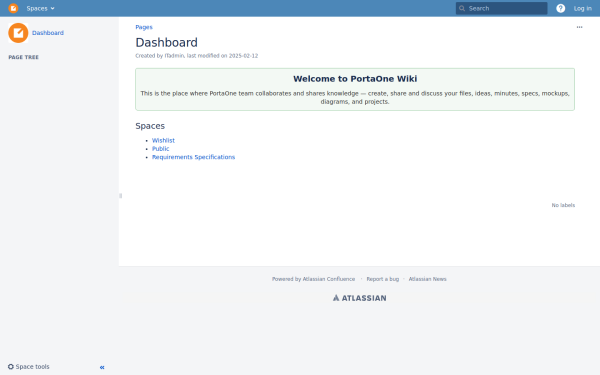Open the Powered by Atlassian Confluence link
This screenshot has width=600, height=375.
click(x=313, y=279)
